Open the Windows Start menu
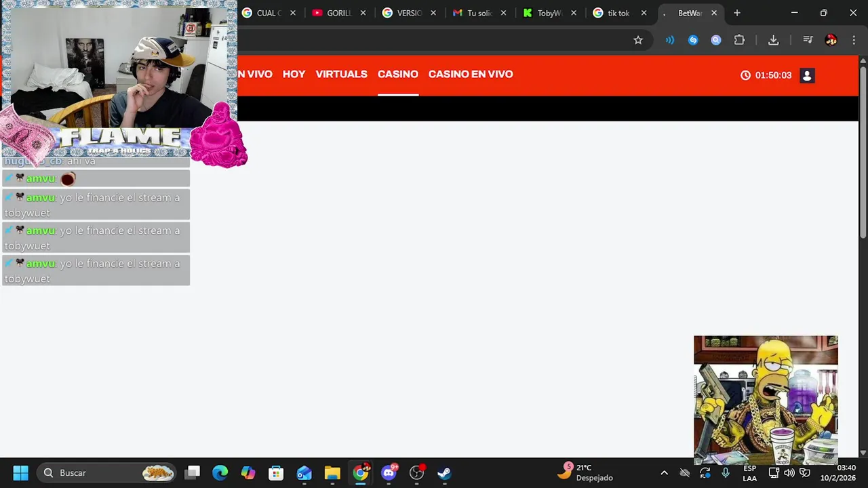868x488 pixels. (20, 473)
